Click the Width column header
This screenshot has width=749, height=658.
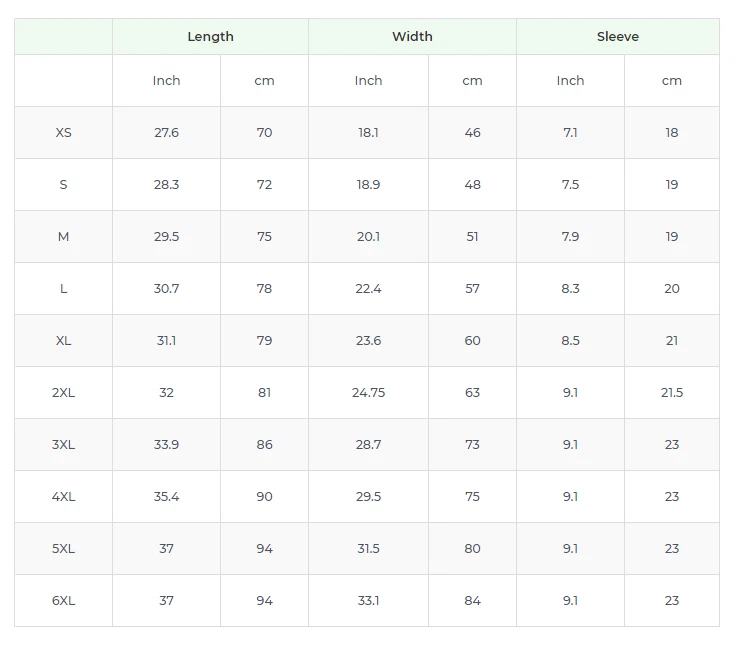(412, 37)
